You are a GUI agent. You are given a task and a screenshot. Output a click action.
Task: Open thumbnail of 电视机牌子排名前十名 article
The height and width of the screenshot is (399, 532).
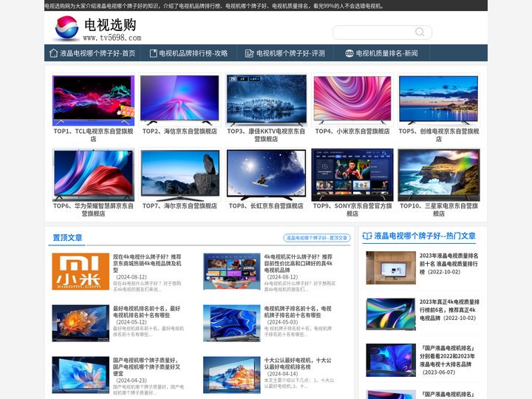[232, 323]
